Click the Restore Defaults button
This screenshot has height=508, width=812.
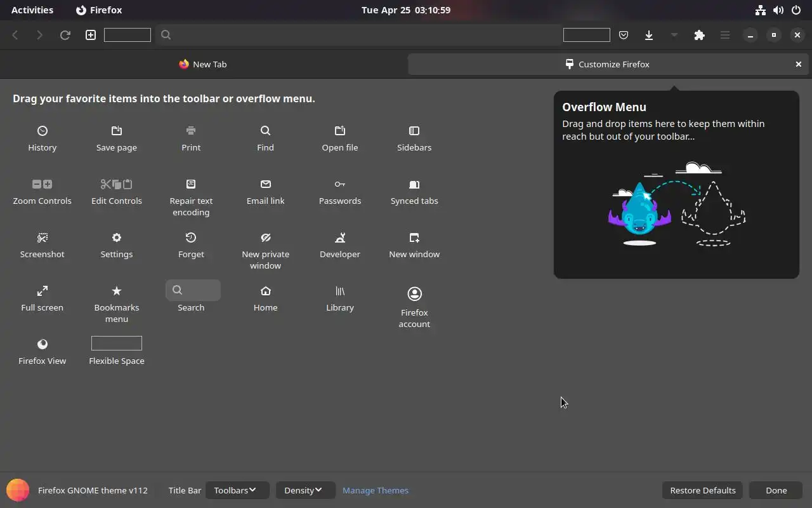click(x=703, y=490)
